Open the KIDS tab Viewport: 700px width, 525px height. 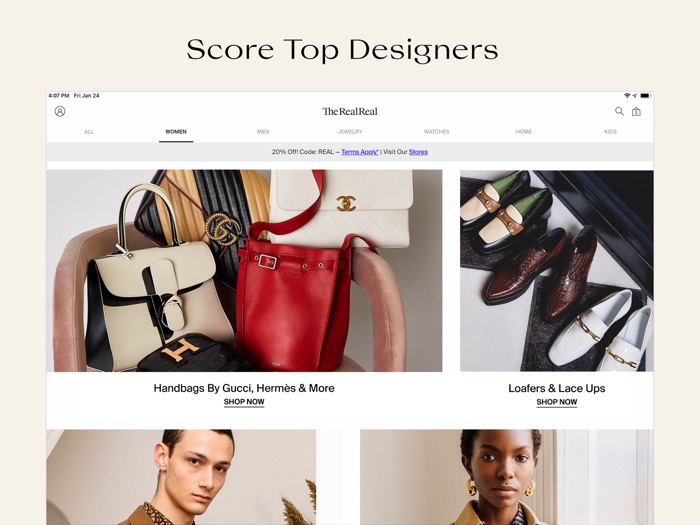click(x=610, y=132)
